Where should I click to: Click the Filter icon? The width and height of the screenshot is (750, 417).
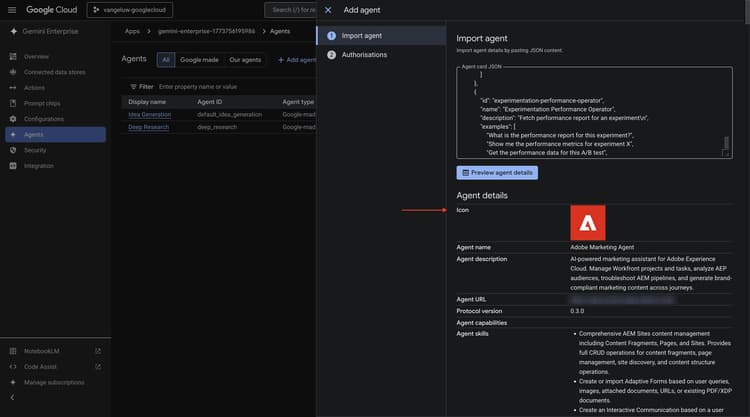click(133, 87)
